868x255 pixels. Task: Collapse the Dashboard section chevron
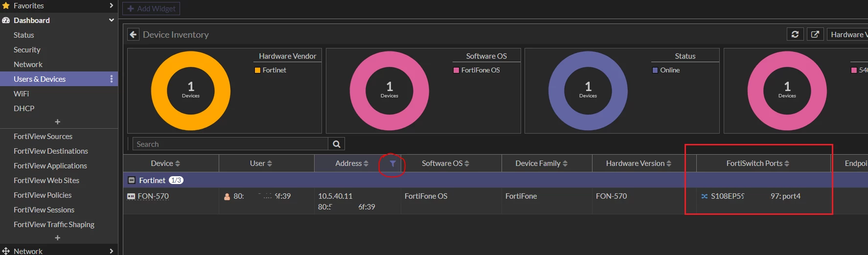pyautogui.click(x=112, y=20)
